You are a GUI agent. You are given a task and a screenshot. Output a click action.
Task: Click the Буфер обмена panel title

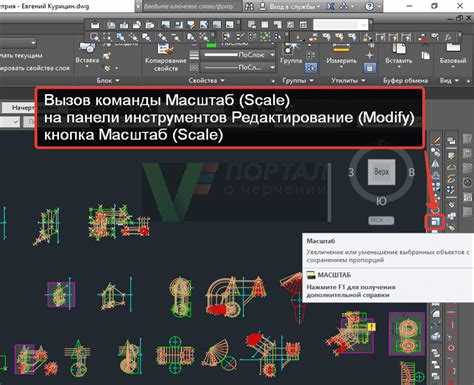point(405,81)
